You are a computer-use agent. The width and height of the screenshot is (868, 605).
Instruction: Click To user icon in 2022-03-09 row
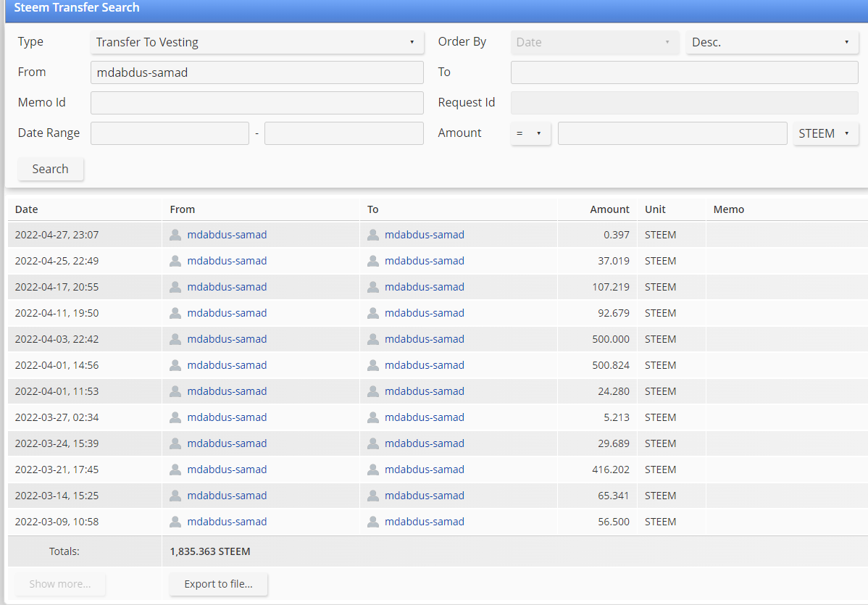[373, 522]
